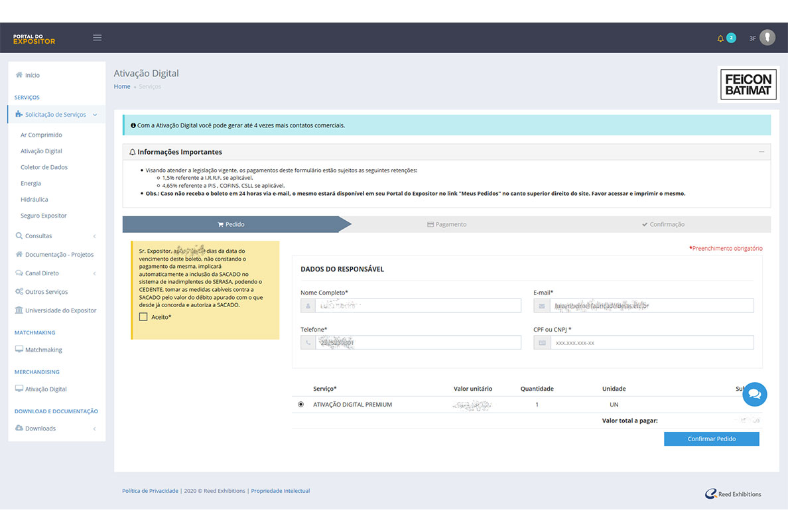
Task: Click the ID card icon beside CPF field
Action: tap(542, 342)
